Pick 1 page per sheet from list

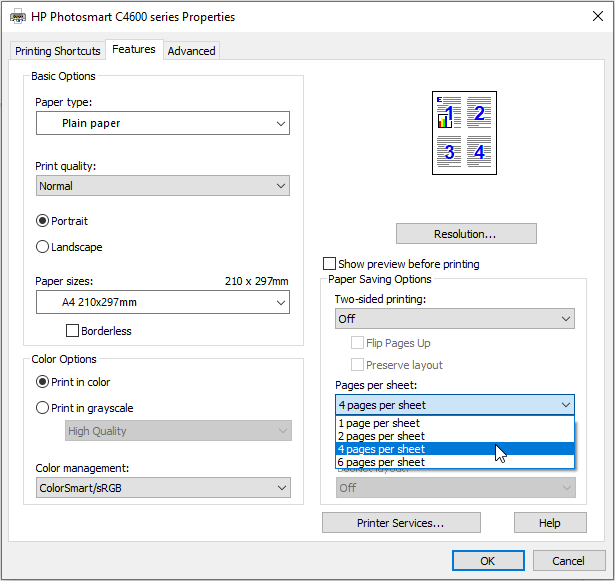point(379,423)
